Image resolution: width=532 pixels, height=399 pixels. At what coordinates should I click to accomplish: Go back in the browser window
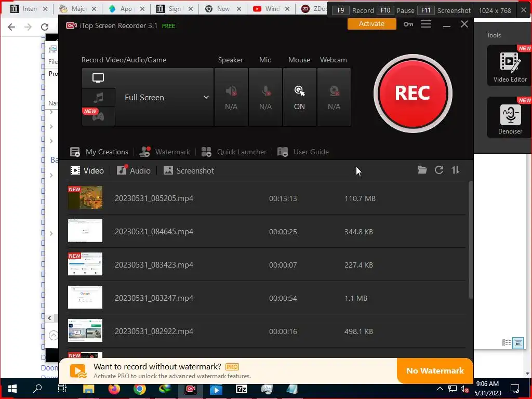tap(11, 27)
